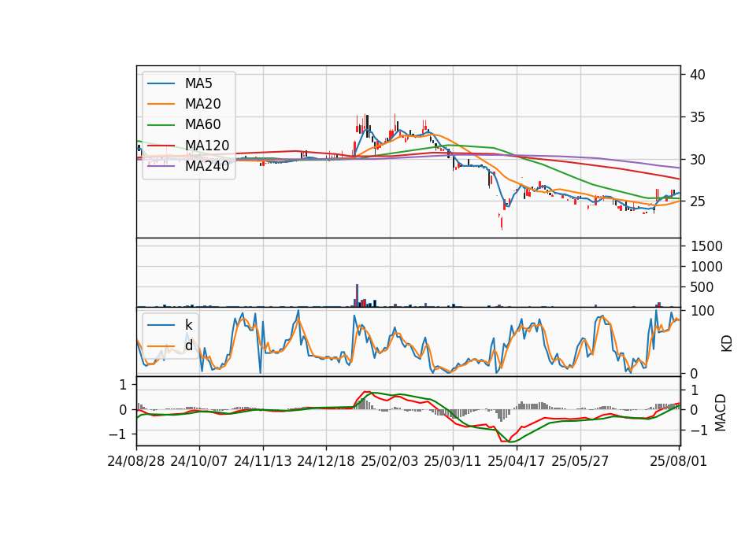Screen dimensions: 756x543
Task: Click the volume axis value 1500
Action: [x=706, y=246]
